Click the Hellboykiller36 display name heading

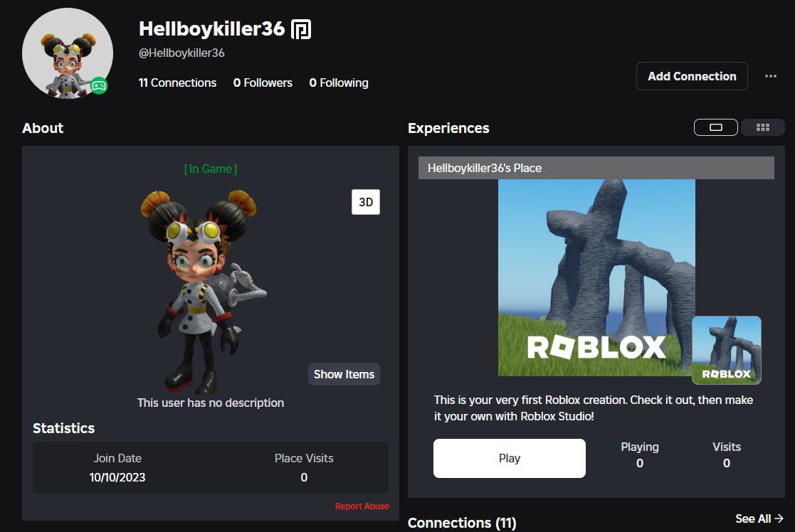point(212,29)
